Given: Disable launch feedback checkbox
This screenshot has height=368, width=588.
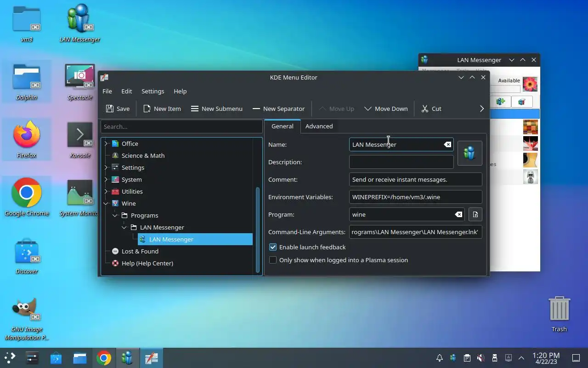Looking at the screenshot, I should coord(273,247).
